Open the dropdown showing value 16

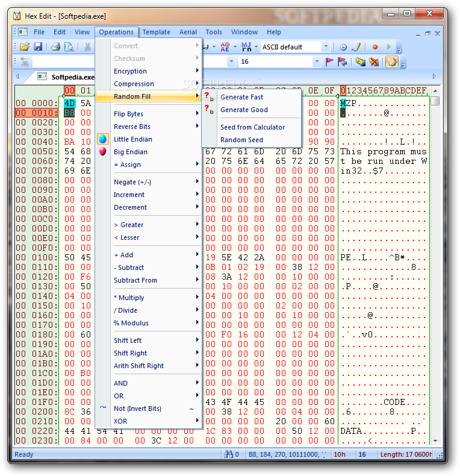tap(317, 61)
